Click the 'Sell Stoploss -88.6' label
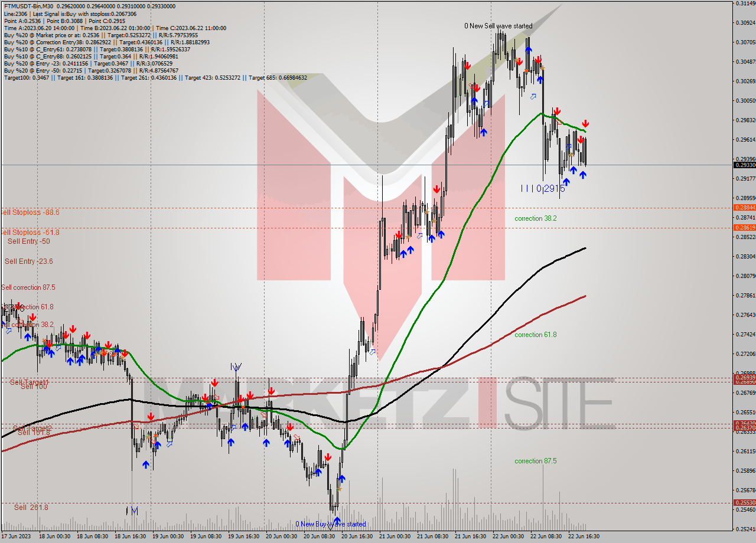 coord(30,212)
